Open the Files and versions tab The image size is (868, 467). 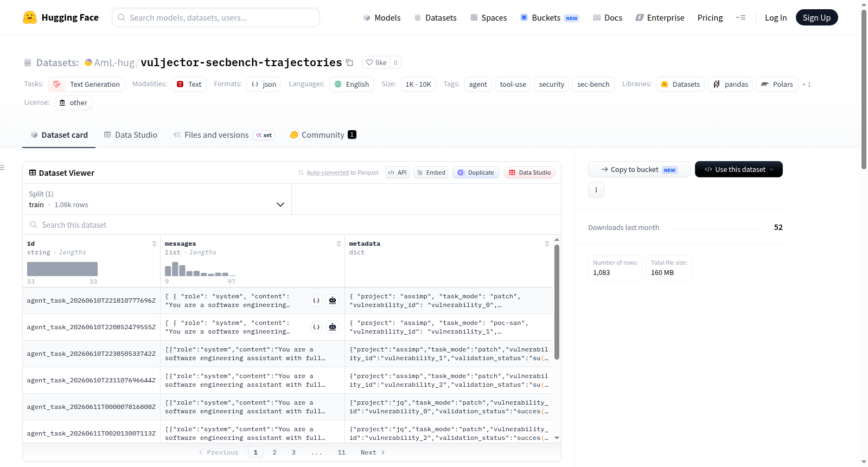click(224, 135)
